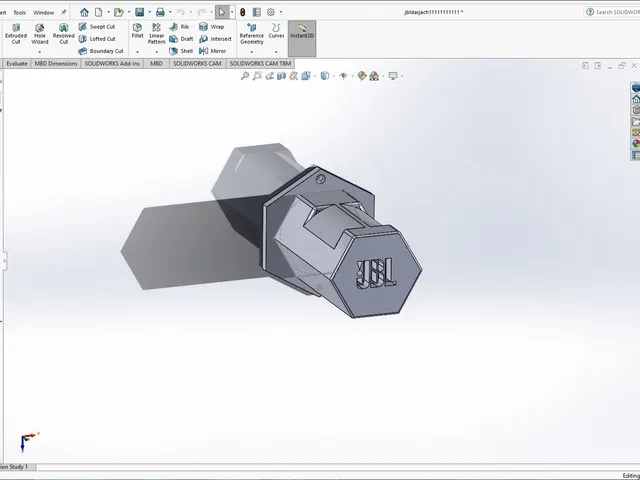This screenshot has height=480, width=640.
Task: Click the Rib feature
Action: click(179, 27)
